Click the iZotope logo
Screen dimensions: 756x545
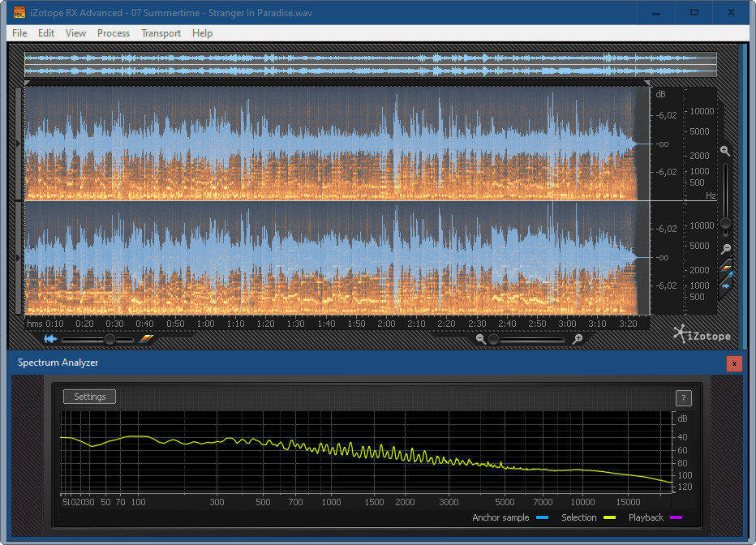(702, 334)
